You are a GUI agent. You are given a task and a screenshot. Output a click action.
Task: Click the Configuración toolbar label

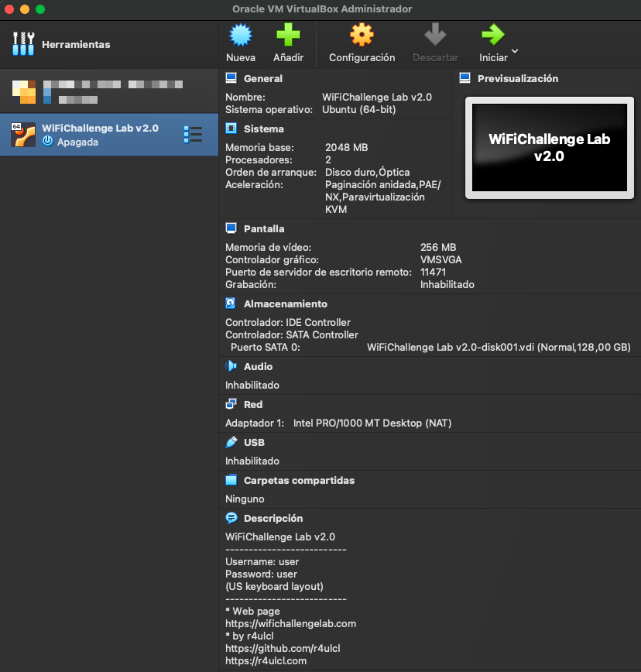coord(362,57)
